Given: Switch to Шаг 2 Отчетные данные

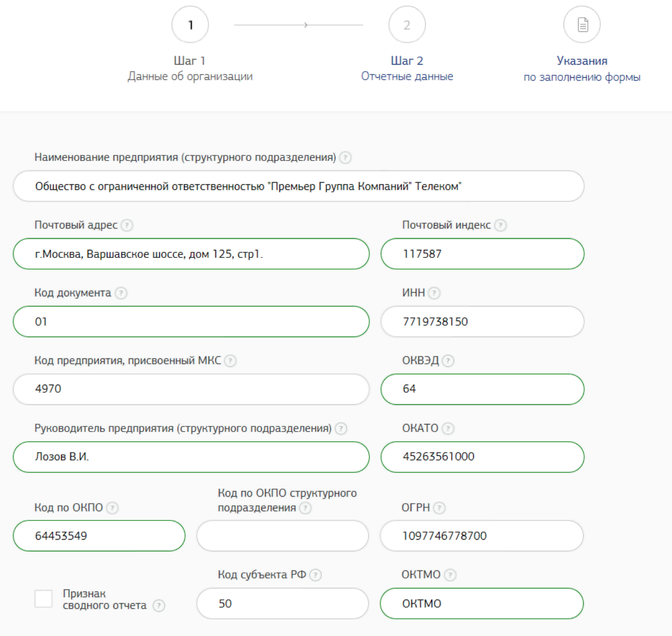Looking at the screenshot, I should tap(407, 68).
